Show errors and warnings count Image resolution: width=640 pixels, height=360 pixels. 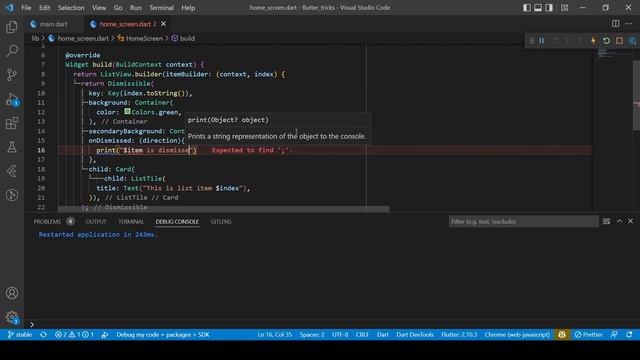(x=74, y=335)
